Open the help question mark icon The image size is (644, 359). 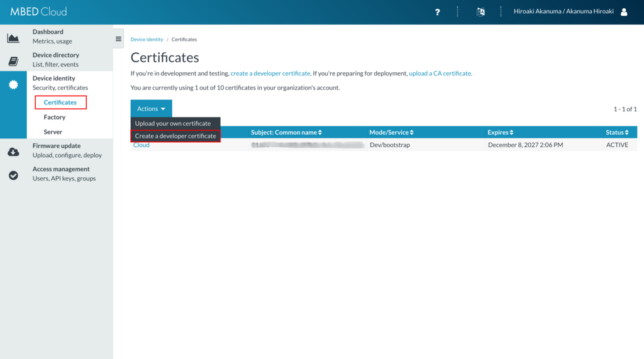click(x=438, y=12)
